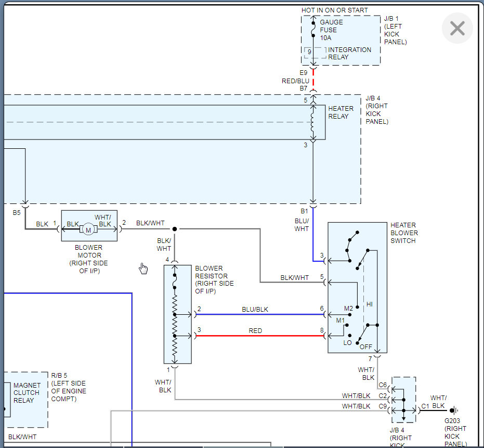Click the blower motor M symbol
Viewport: 484px width, 448px height.
[88, 230]
